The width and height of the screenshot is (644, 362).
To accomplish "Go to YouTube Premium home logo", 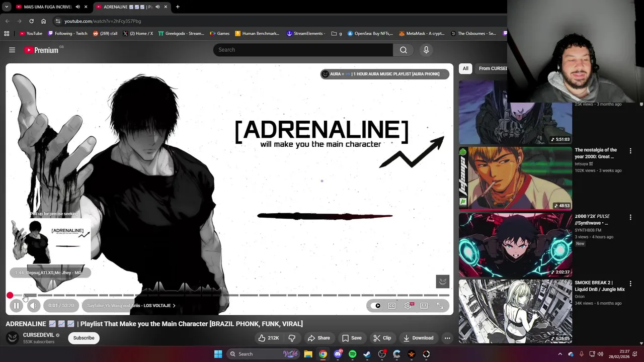I will click(x=41, y=50).
